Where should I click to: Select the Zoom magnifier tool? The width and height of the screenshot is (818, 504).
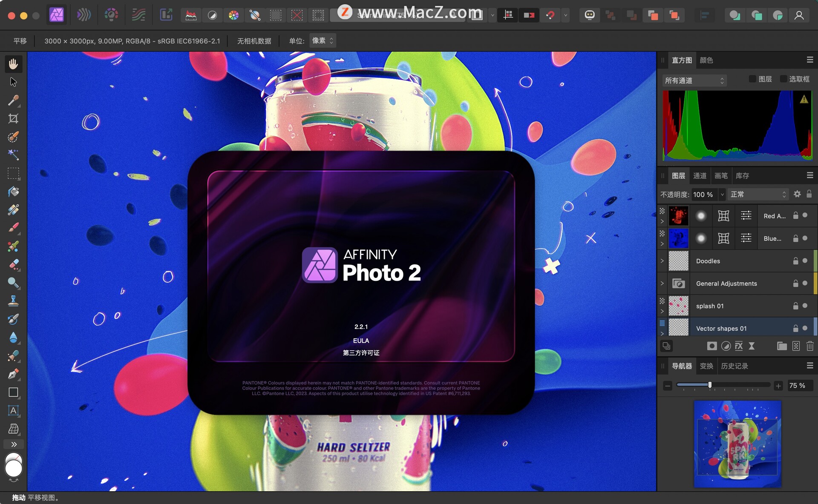coord(13,283)
